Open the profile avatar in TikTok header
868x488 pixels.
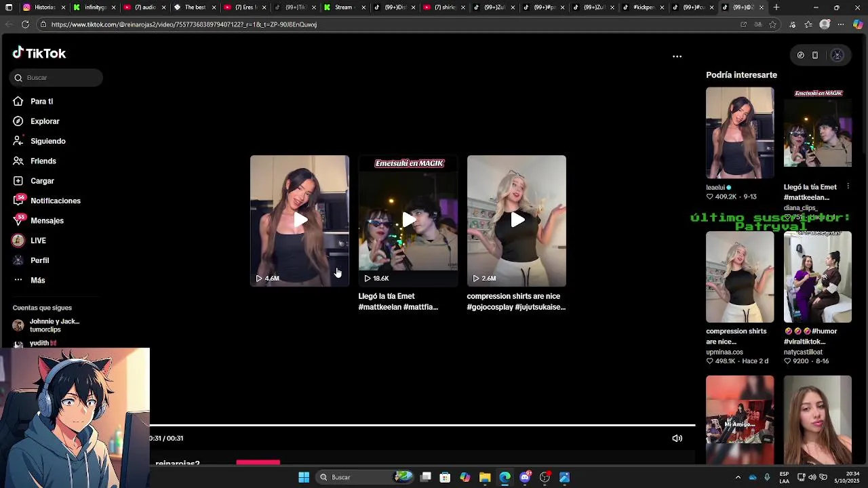[837, 56]
